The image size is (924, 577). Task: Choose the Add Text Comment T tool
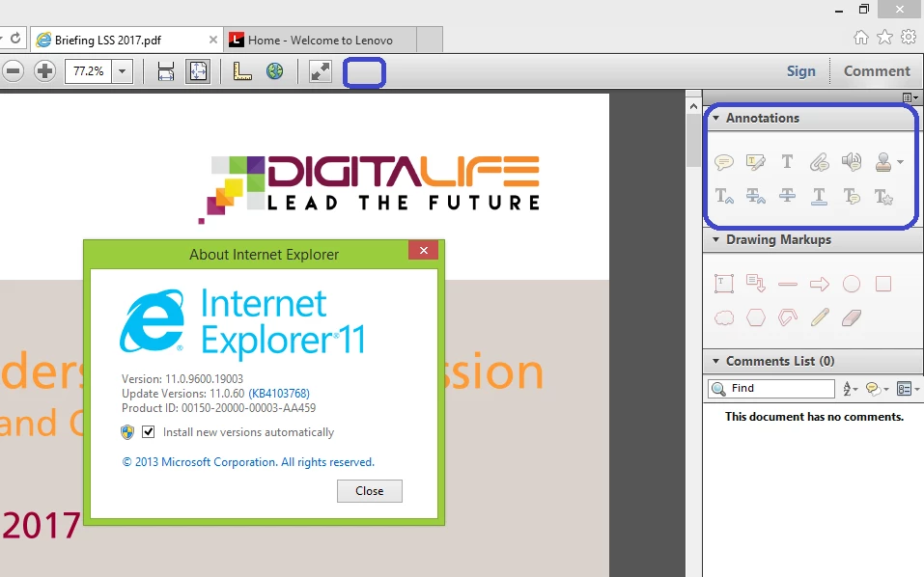787,161
